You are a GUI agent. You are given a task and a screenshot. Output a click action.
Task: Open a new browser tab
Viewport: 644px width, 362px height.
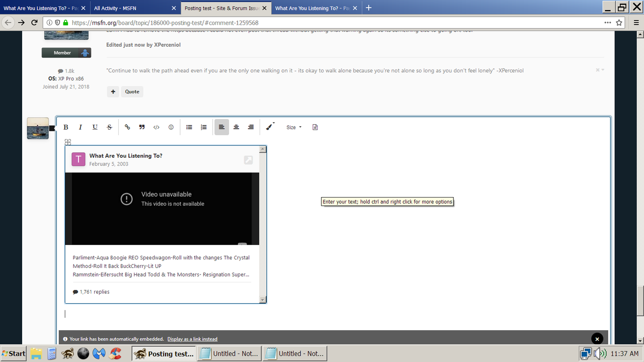click(x=369, y=8)
